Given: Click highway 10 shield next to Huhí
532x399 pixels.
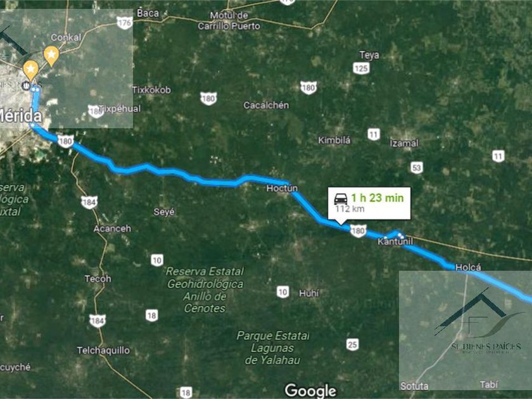Looking at the screenshot, I should coord(282,292).
